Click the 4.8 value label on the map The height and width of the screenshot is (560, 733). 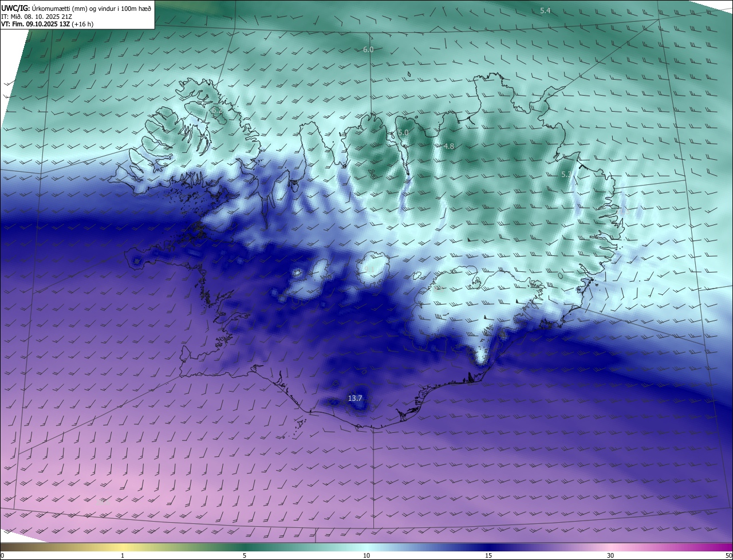pyautogui.click(x=449, y=147)
